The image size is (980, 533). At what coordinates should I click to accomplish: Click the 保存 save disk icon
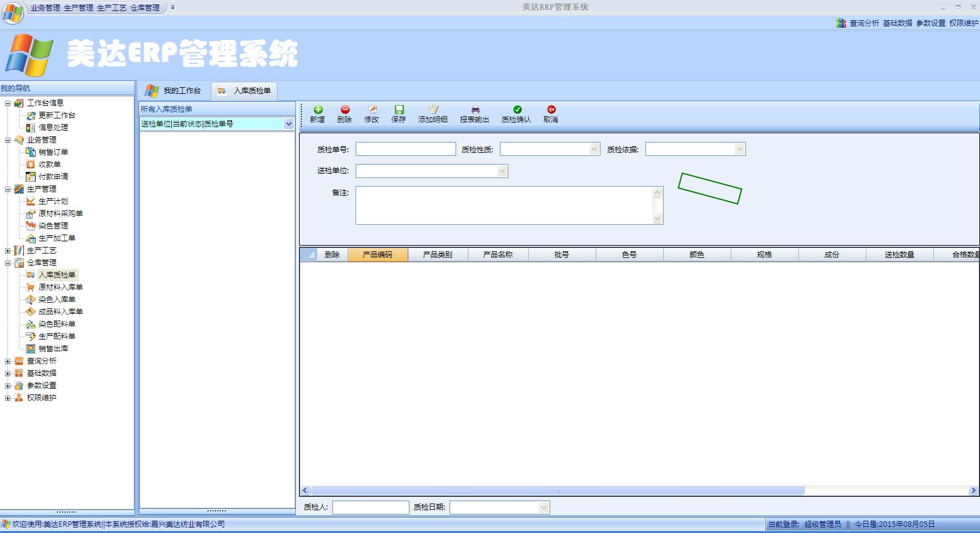point(399,109)
